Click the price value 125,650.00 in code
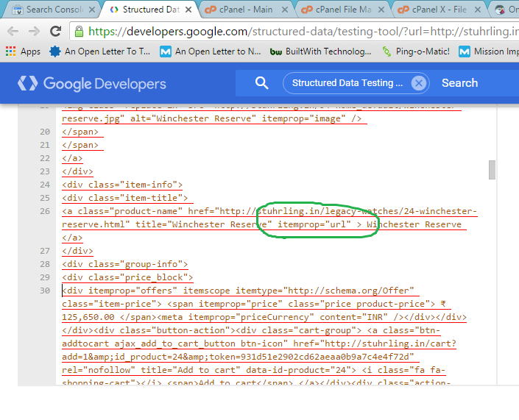 88,317
